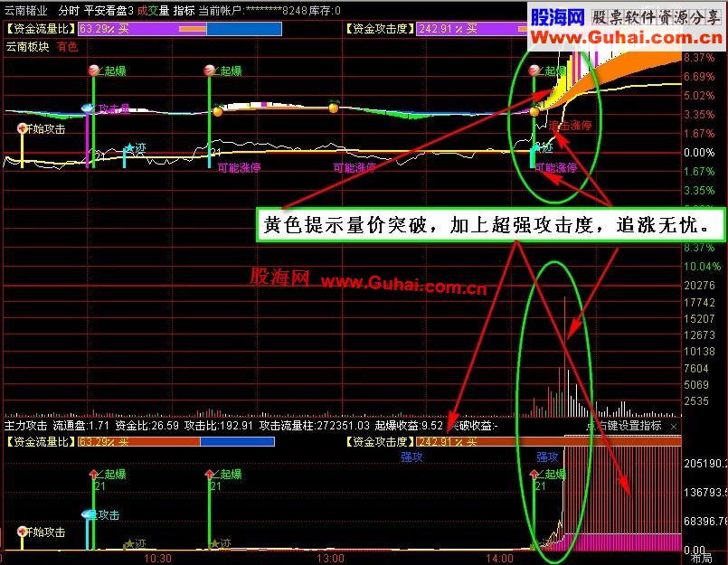Click the 0.00% price axis label
This screenshot has height=565, width=728.
coord(699,152)
